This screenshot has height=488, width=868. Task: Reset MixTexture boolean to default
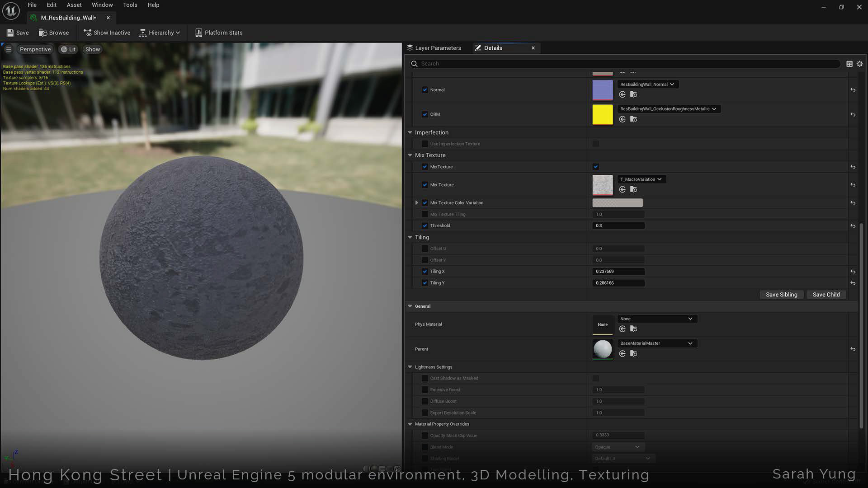tap(853, 167)
